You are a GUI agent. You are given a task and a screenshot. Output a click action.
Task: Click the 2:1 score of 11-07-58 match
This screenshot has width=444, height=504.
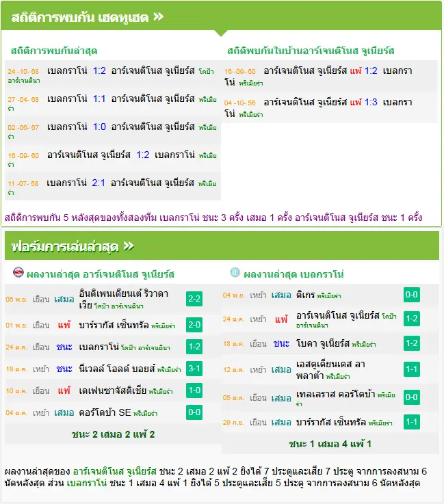[x=99, y=183]
